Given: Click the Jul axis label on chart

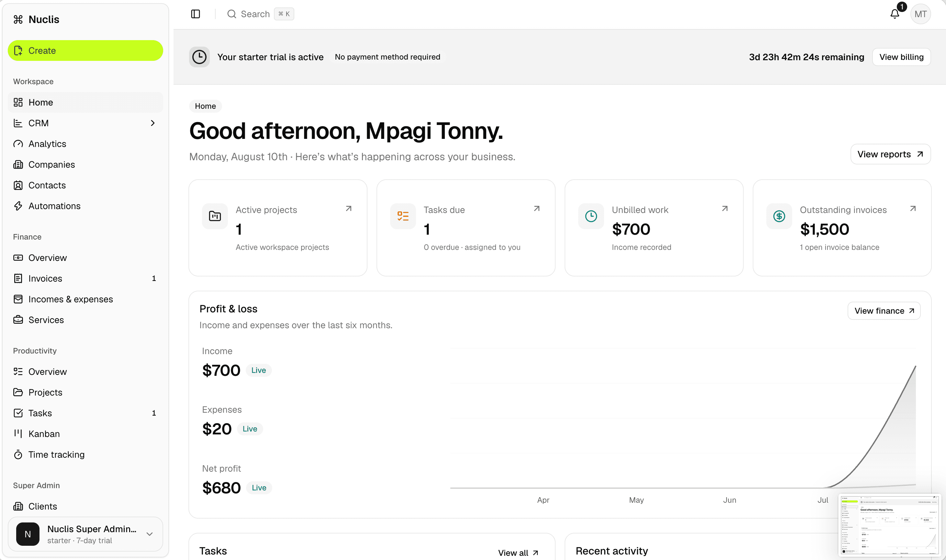Looking at the screenshot, I should pos(823,500).
